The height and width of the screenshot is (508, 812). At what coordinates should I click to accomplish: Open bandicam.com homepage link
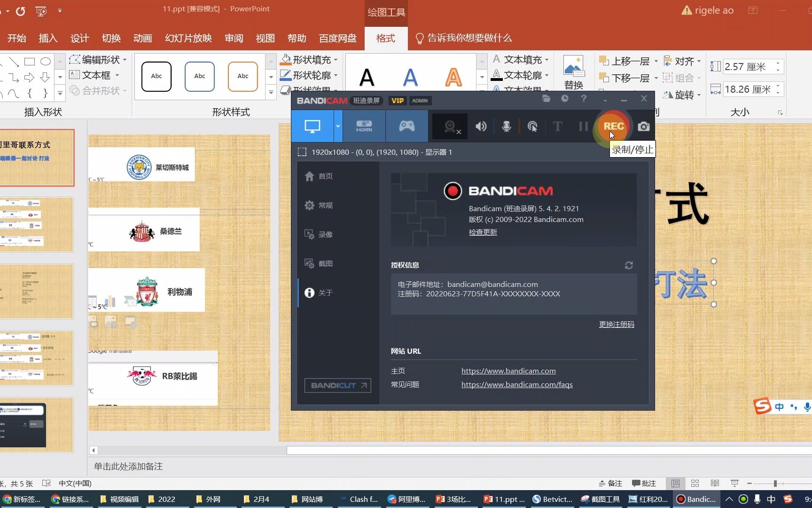click(x=508, y=371)
